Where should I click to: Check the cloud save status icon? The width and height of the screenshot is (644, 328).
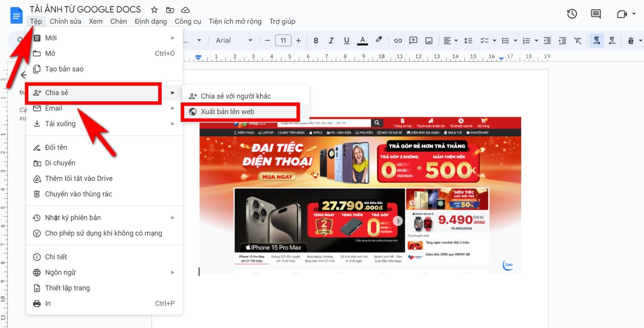(x=185, y=10)
